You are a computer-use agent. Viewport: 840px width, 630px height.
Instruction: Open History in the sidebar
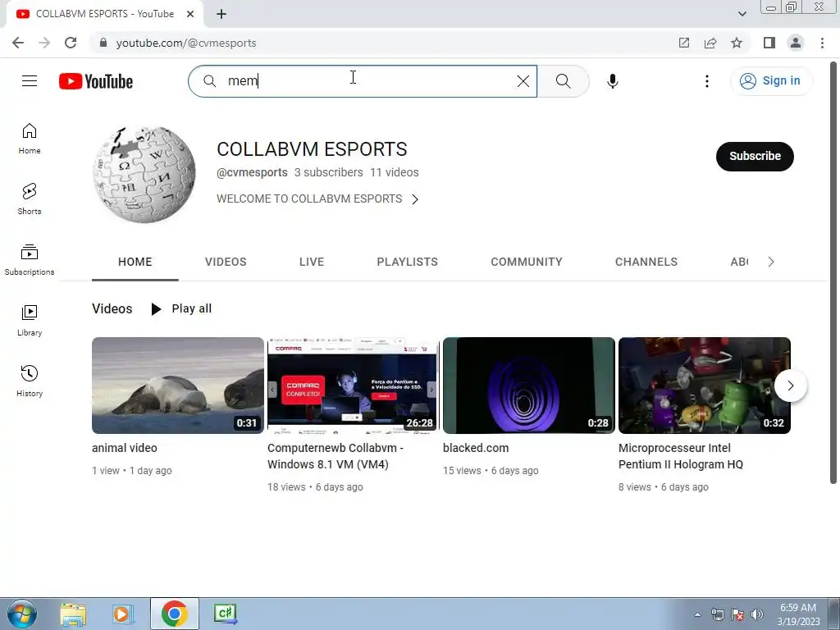pyautogui.click(x=30, y=381)
